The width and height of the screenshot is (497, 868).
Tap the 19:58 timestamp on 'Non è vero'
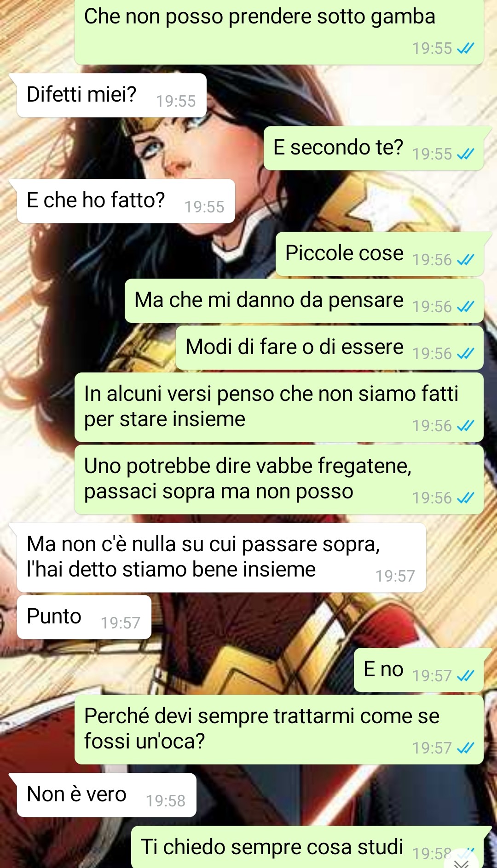(166, 801)
